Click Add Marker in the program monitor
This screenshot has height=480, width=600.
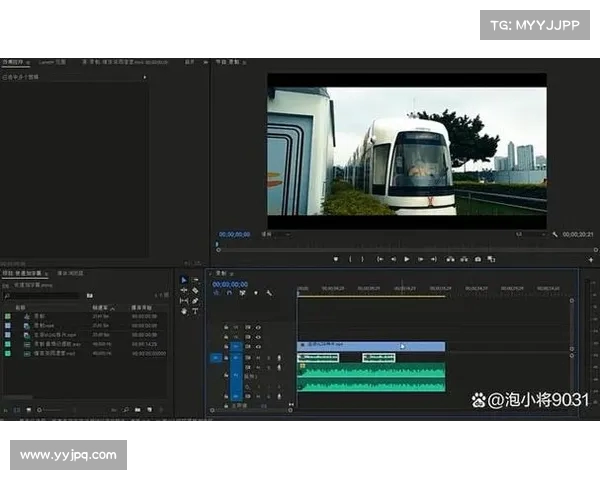coord(336,259)
